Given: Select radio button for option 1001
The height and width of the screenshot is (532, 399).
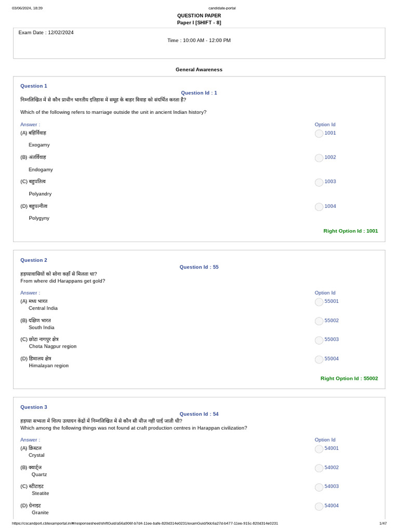Looking at the screenshot, I should [x=319, y=134].
